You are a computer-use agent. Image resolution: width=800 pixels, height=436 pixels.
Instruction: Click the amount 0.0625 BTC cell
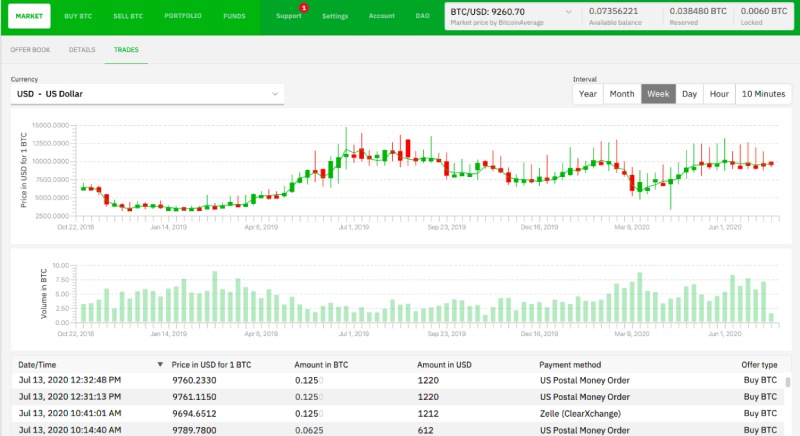click(x=309, y=430)
